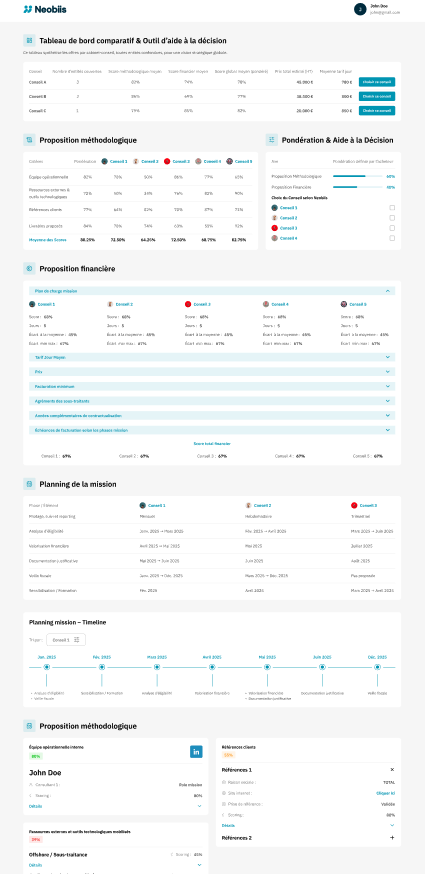Adjust the Proposition Méthodologique weighting slider

(357, 176)
